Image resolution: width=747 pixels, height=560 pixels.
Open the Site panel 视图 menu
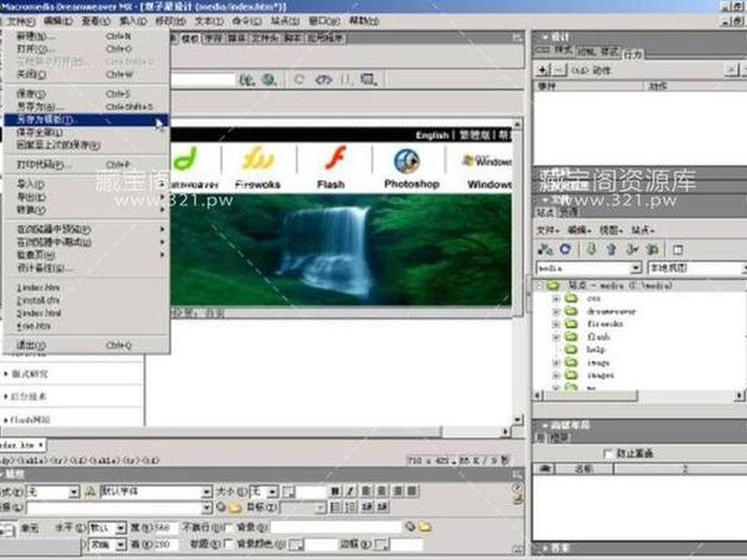[611, 231]
